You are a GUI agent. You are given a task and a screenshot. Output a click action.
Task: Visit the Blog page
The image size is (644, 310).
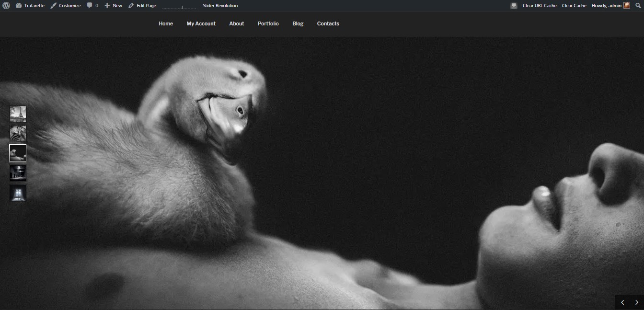(x=298, y=23)
